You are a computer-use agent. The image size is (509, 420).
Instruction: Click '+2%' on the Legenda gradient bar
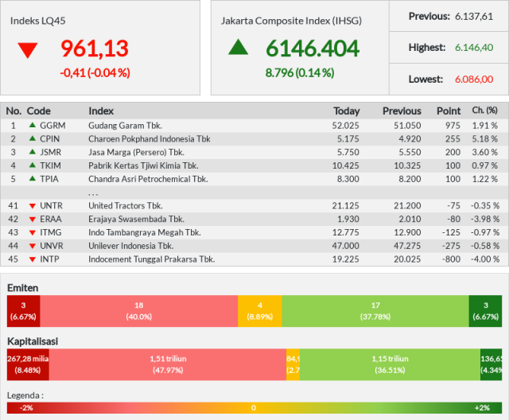point(482,407)
